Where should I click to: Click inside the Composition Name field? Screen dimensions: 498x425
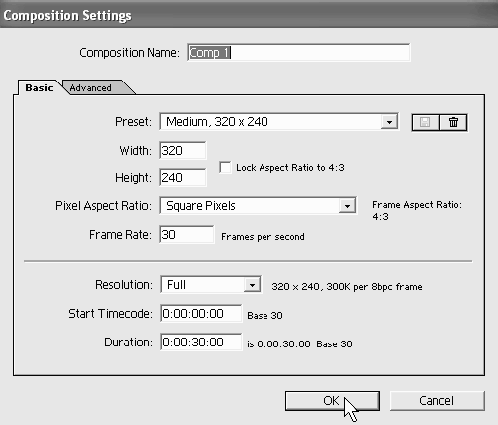point(299,53)
